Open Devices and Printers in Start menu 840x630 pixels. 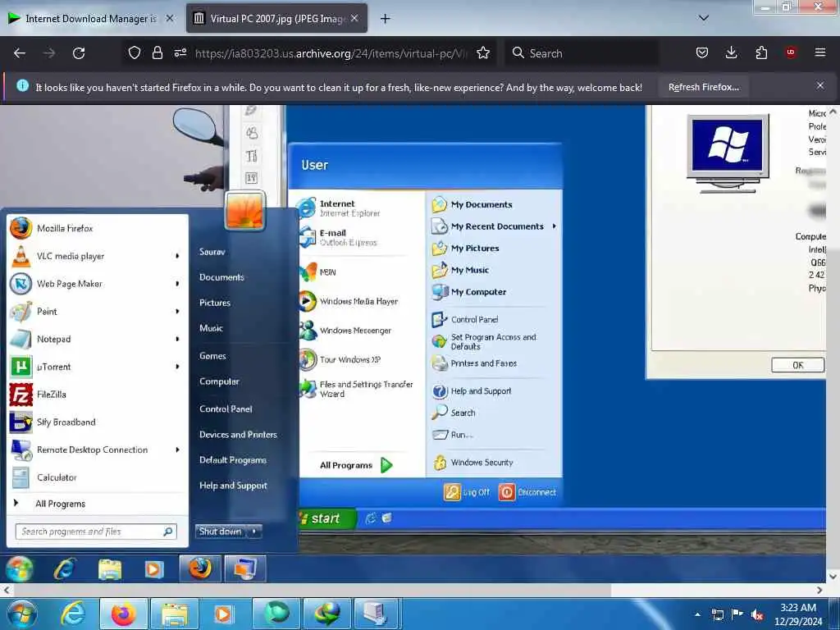[239, 435]
